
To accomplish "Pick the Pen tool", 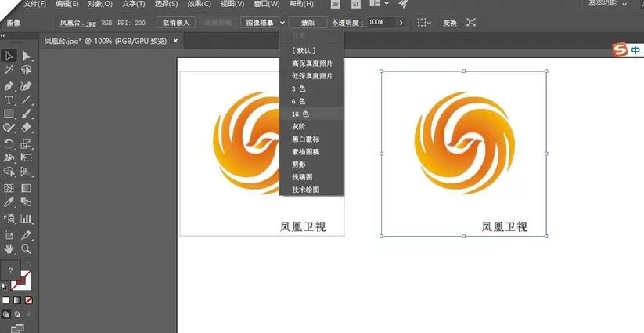I will [x=9, y=86].
